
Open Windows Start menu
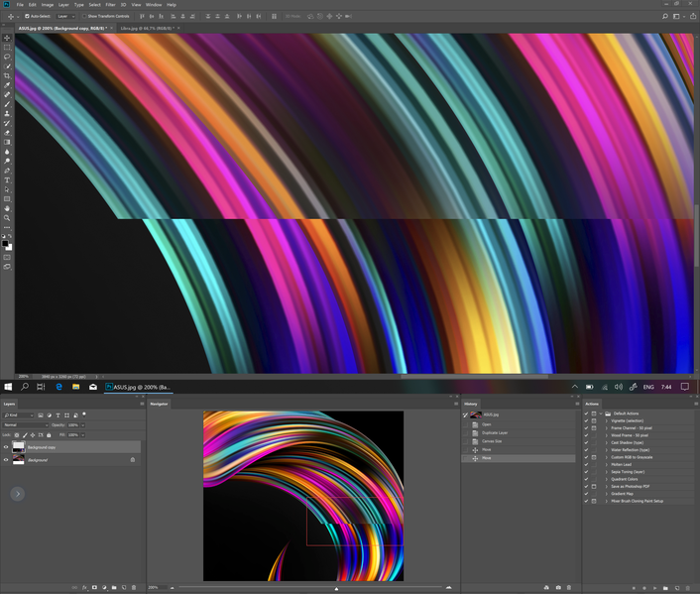pos(8,387)
